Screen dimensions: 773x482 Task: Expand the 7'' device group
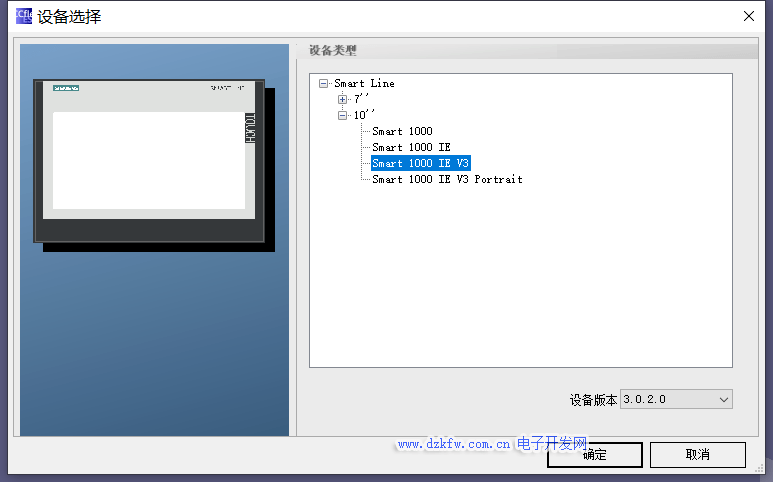pos(342,99)
